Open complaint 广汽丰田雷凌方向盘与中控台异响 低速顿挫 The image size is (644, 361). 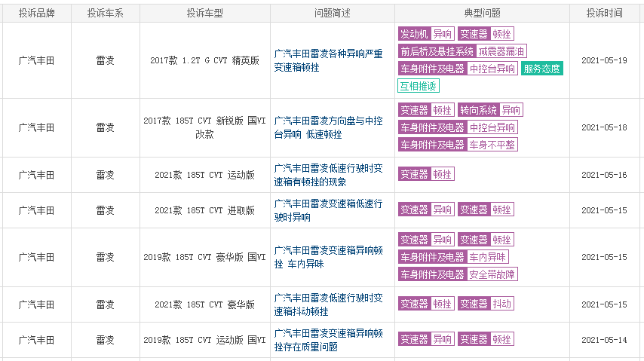coord(328,127)
